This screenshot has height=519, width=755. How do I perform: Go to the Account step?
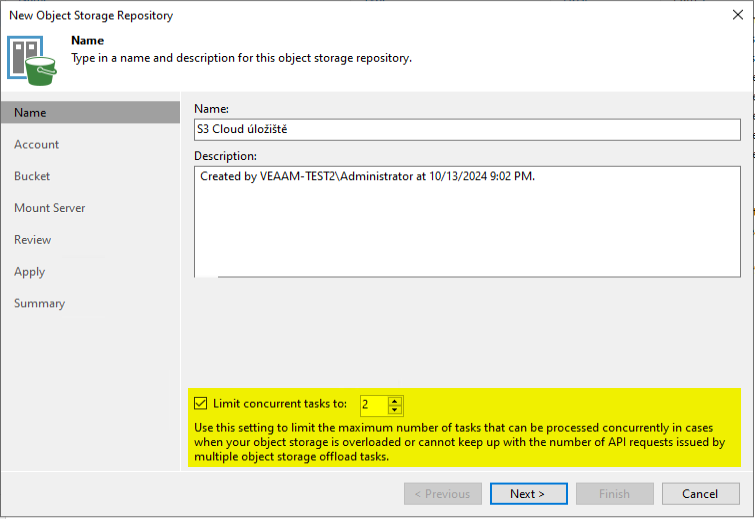tap(37, 144)
